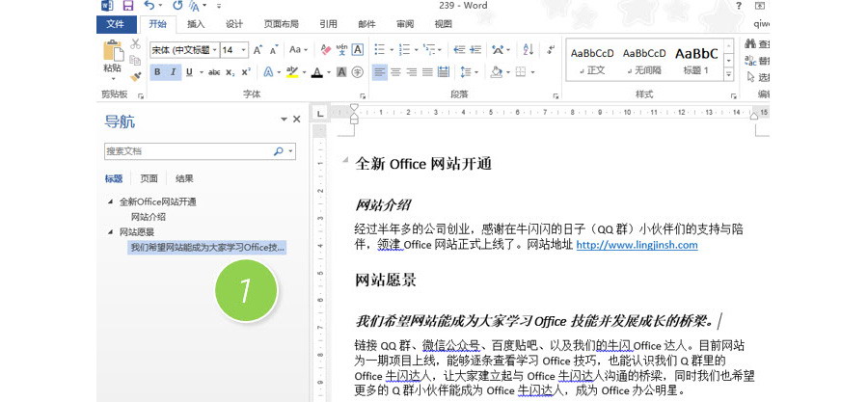The width and height of the screenshot is (868, 402).
Task: Apply subscript formatting
Action: pos(231,72)
